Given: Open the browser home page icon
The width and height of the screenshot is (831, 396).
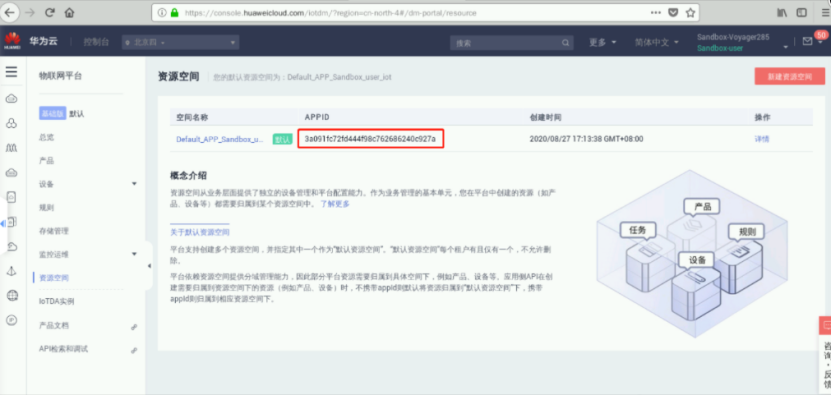Looking at the screenshot, I should pyautogui.click(x=69, y=13).
